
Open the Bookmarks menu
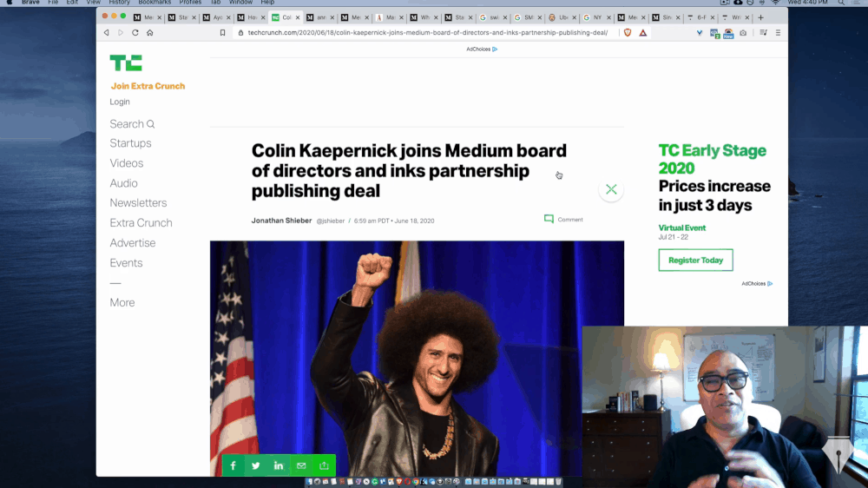click(x=155, y=3)
